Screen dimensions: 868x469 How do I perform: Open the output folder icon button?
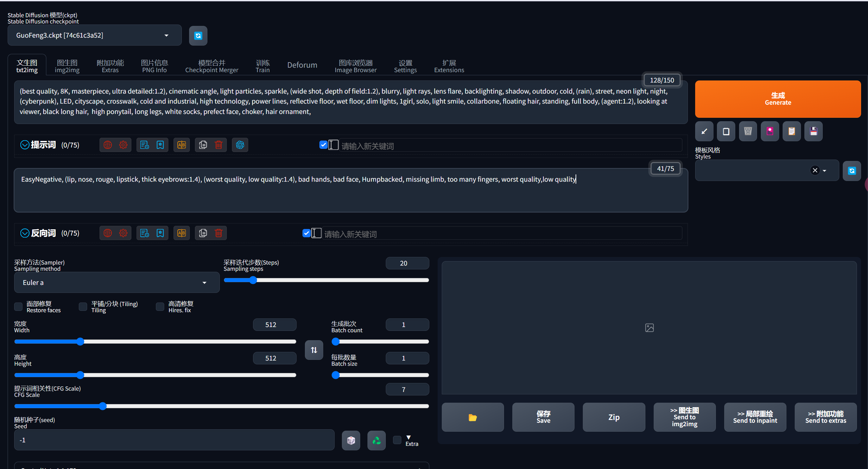click(x=473, y=417)
